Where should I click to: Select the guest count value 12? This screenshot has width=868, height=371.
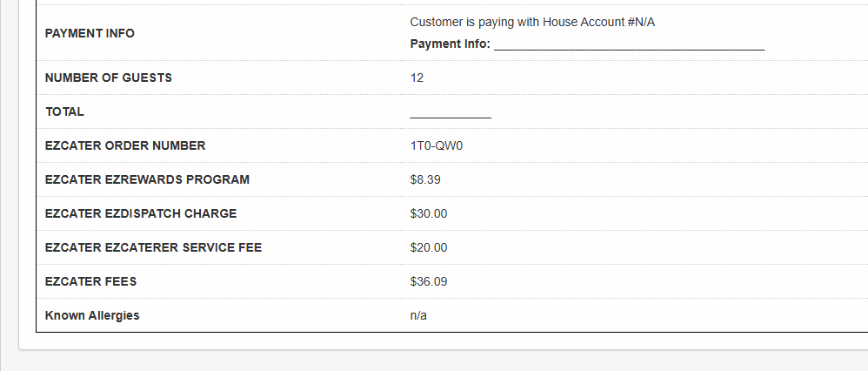[x=417, y=78]
